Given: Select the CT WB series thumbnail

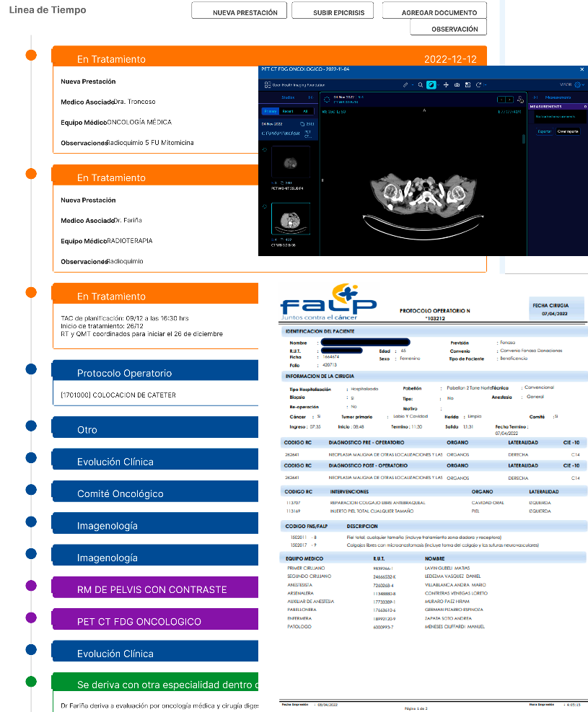Looking at the screenshot, I should tap(291, 220).
